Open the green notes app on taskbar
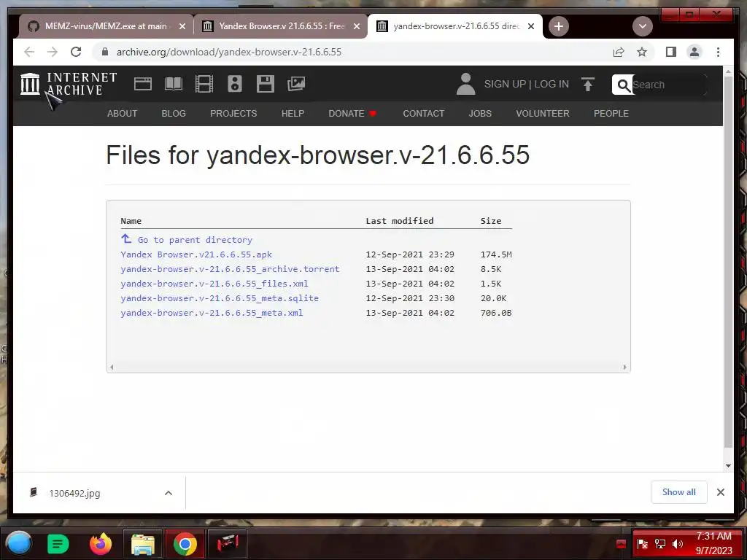This screenshot has width=747, height=560. (58, 543)
